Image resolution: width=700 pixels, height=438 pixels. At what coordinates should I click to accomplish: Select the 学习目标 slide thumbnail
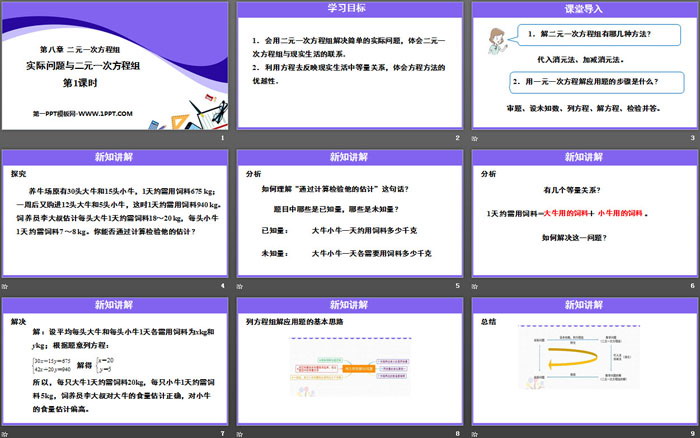pyautogui.click(x=350, y=64)
